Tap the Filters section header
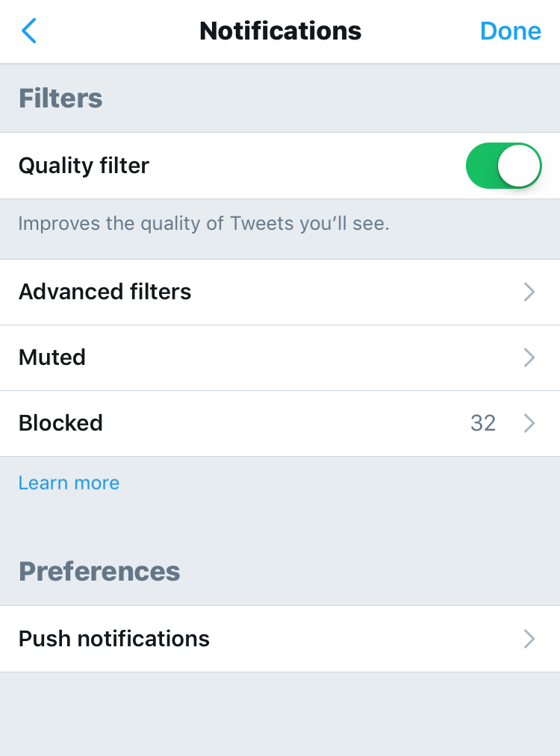 click(x=60, y=98)
